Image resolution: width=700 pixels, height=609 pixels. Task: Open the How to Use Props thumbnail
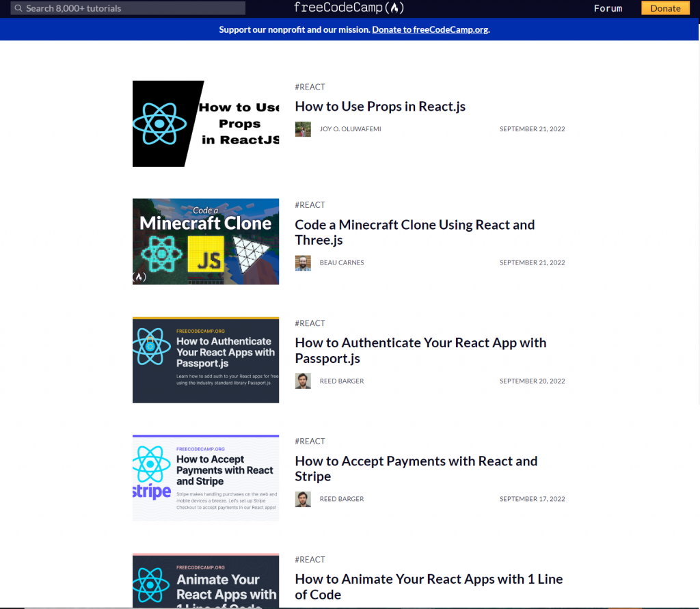206,124
